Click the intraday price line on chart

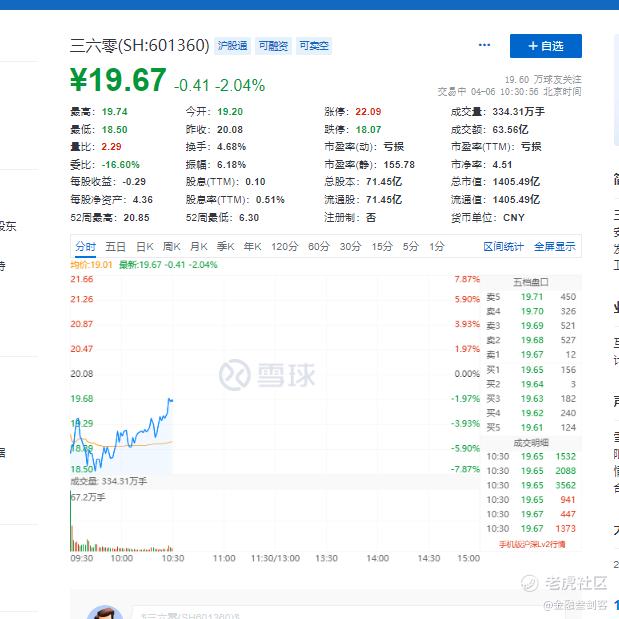point(122,434)
